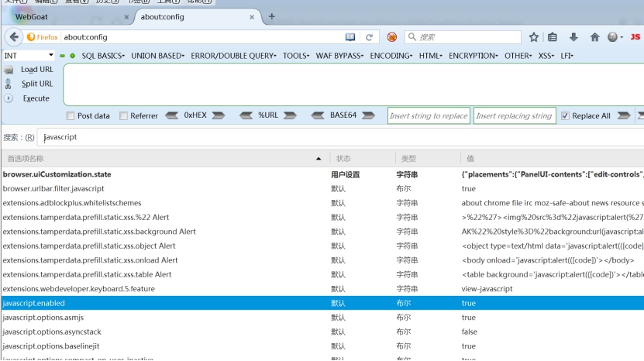Viewport: 644px width, 361px height.
Task: Expand the UNION BASED menu
Action: [158, 56]
